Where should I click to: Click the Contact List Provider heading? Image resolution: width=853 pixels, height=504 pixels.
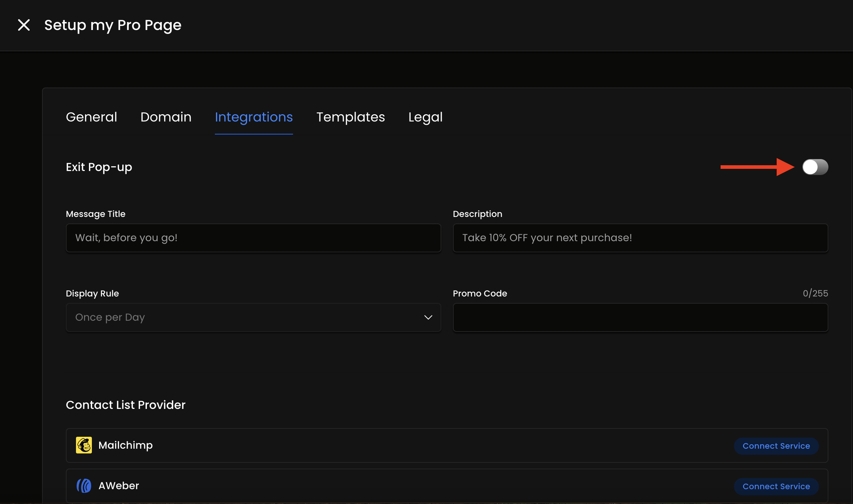[x=126, y=405]
